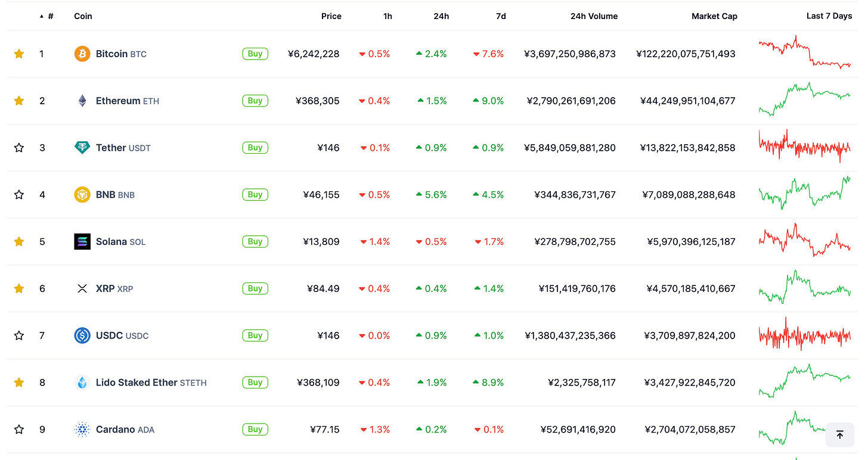Sort by the Coin column header

(x=83, y=16)
